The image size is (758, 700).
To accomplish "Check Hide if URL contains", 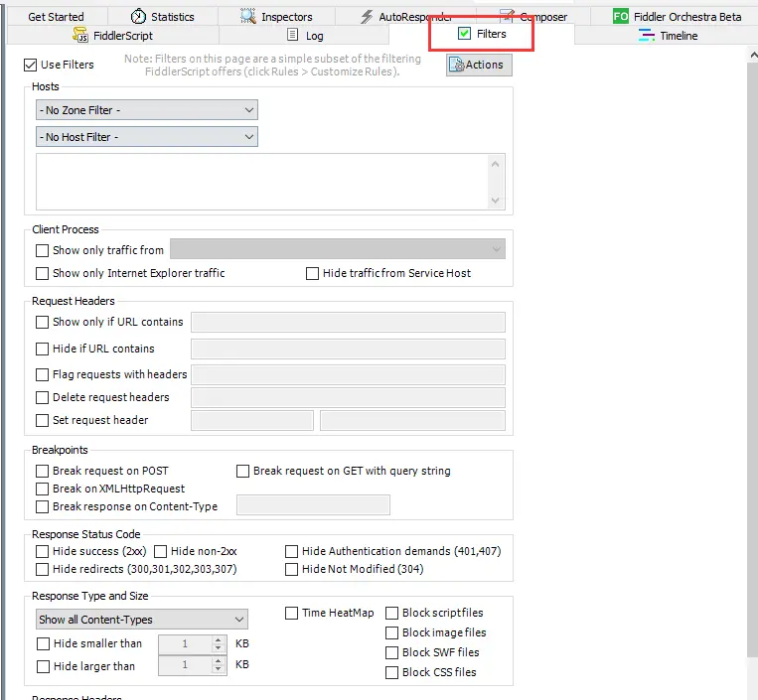I will pyautogui.click(x=42, y=349).
